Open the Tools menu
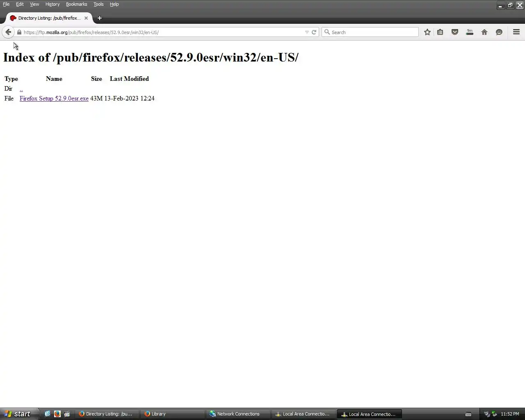This screenshot has width=525, height=420. (98, 4)
